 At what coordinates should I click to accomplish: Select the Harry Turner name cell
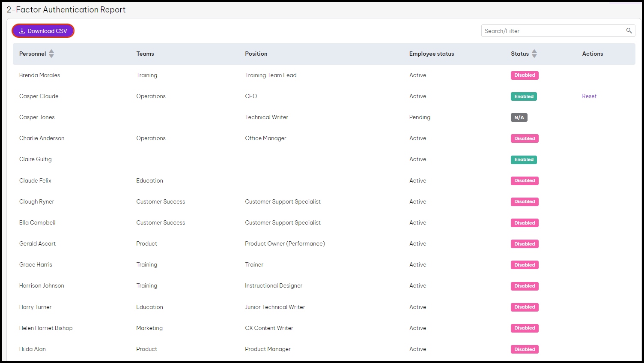click(35, 307)
